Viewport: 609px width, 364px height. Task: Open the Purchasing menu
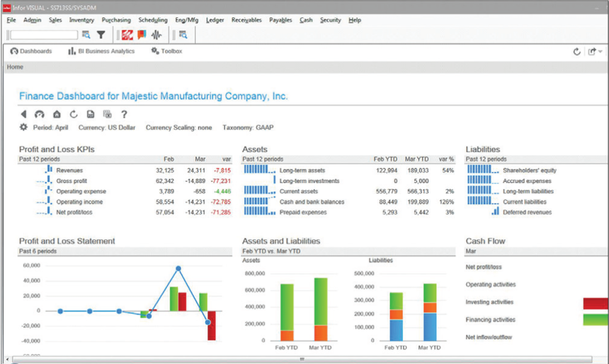pyautogui.click(x=116, y=20)
